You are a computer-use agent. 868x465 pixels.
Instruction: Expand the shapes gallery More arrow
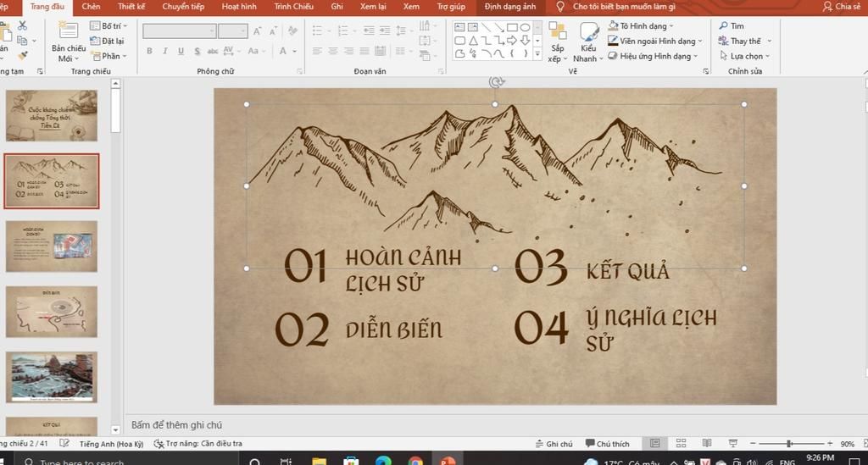537,54
